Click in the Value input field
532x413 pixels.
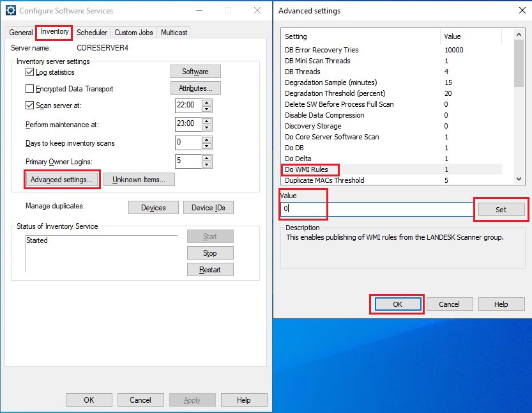377,209
